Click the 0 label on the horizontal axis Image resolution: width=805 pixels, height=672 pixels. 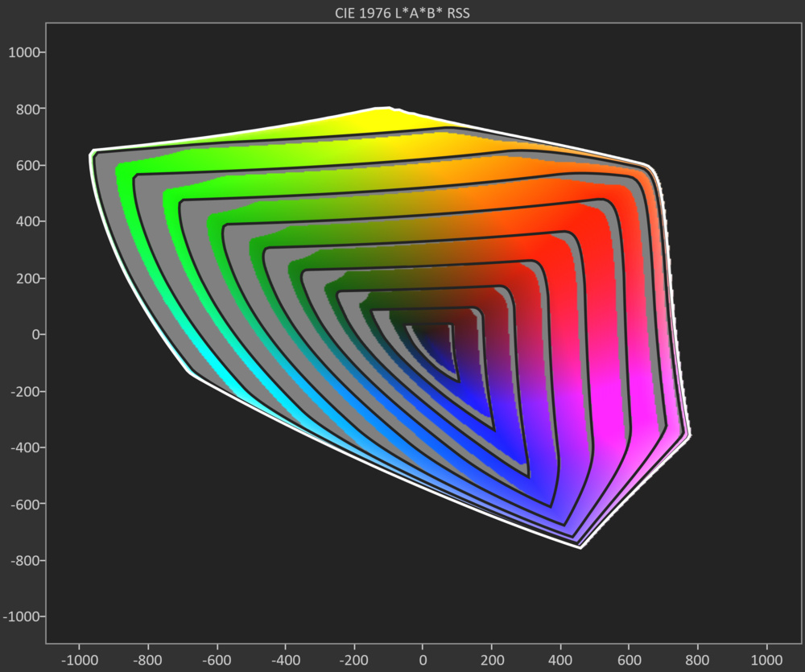tap(423, 659)
